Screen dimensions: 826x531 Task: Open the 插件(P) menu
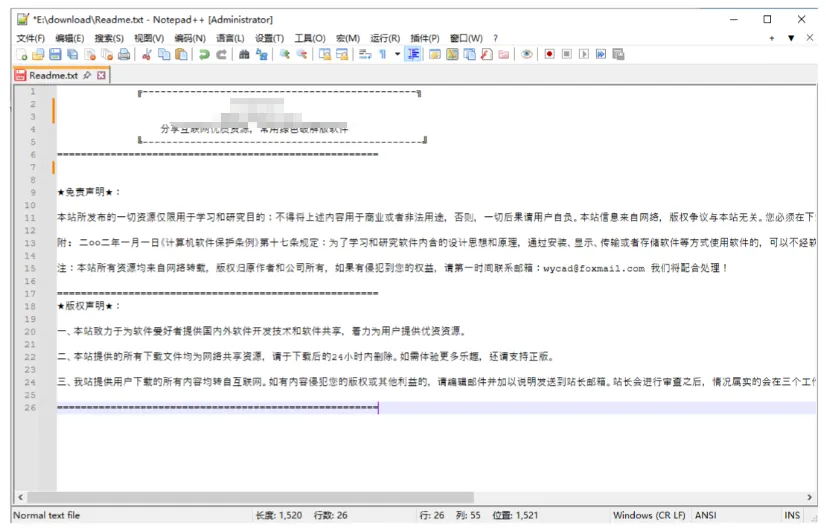click(425, 38)
